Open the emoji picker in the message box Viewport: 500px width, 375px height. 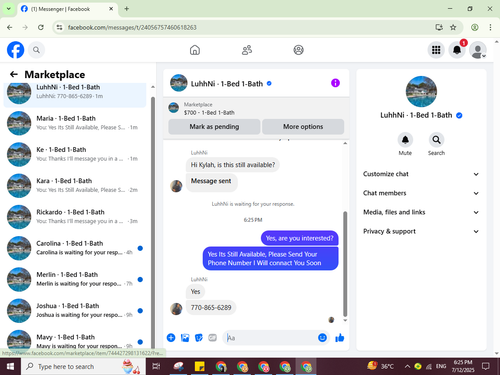(x=322, y=338)
